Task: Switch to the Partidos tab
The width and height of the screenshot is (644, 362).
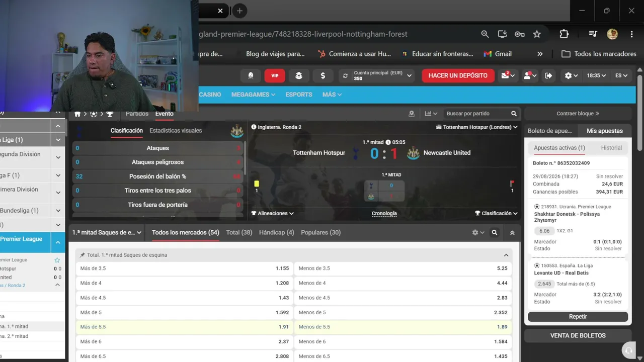Action: pyautogui.click(x=137, y=114)
